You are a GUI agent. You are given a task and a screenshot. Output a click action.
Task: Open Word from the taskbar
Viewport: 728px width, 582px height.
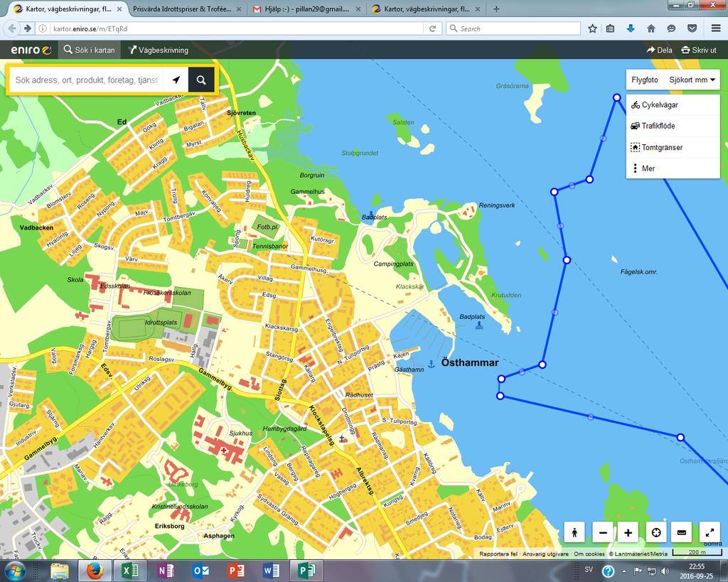pos(271,571)
